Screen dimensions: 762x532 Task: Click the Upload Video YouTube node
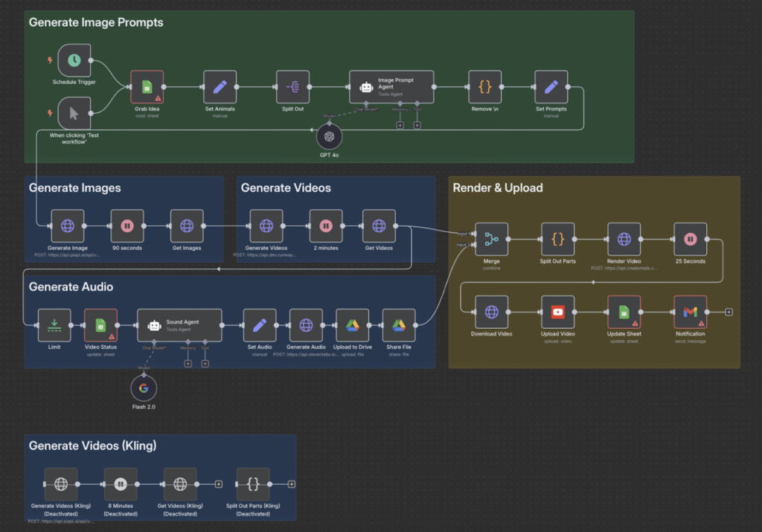click(x=557, y=312)
